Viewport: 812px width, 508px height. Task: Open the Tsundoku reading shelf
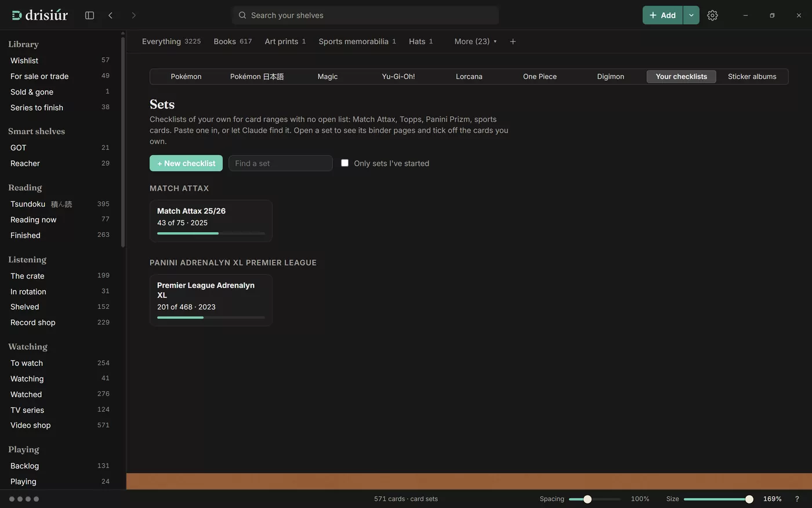click(x=60, y=204)
